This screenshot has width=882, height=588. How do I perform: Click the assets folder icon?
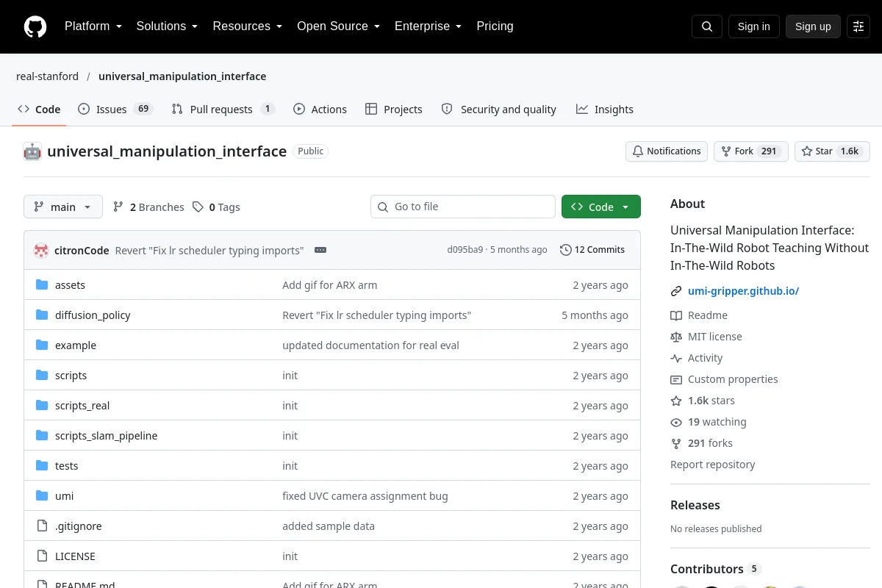[x=42, y=285]
